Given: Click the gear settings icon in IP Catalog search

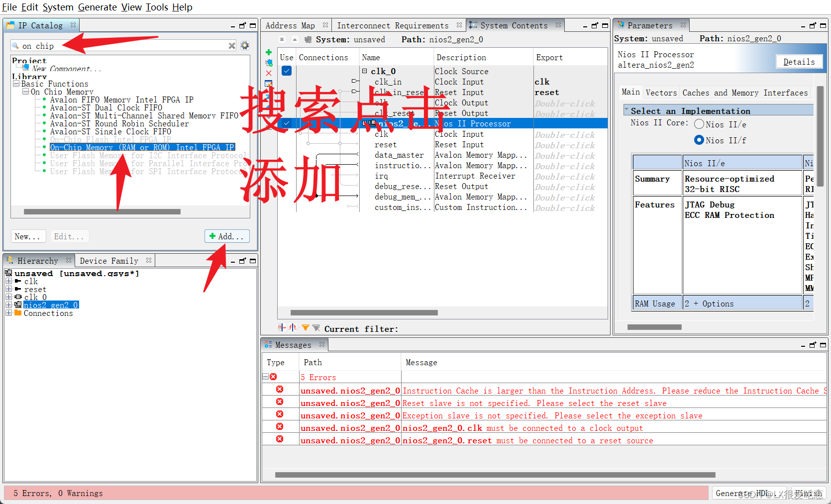Looking at the screenshot, I should (x=245, y=45).
